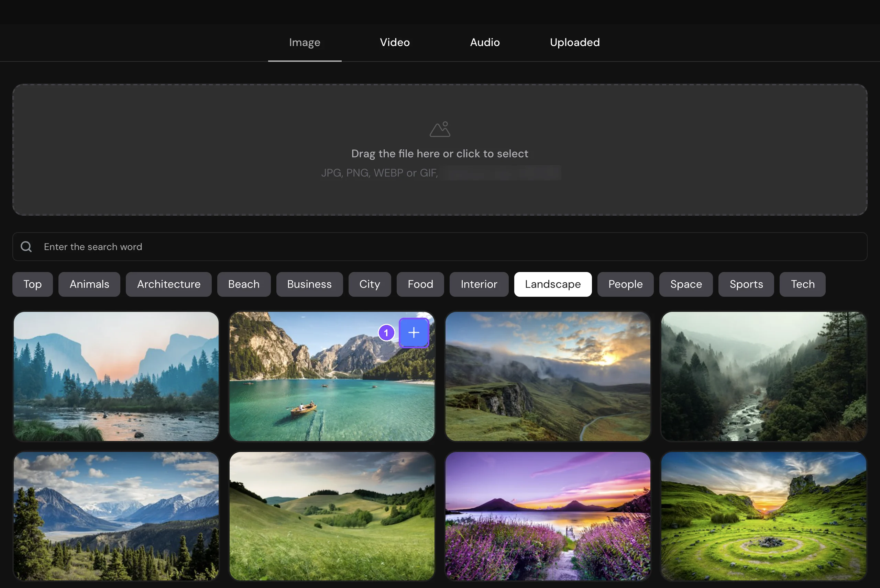Open the Uploaded tab
This screenshot has height=588, width=880.
(574, 42)
